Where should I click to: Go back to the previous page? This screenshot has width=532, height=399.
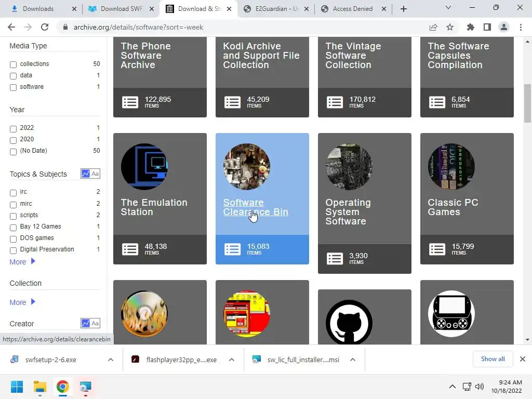pyautogui.click(x=11, y=27)
